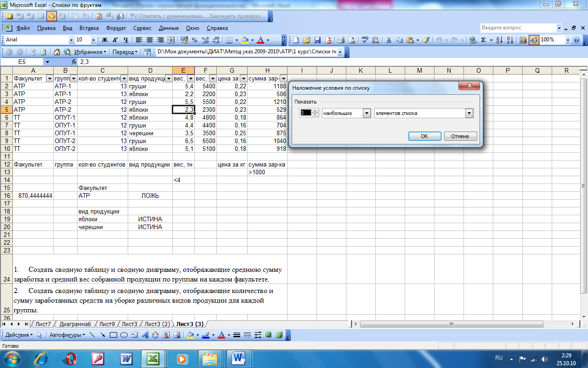588x368 pixels.
Task: Toggle bold formatting (Ж) button
Action: 105,40
